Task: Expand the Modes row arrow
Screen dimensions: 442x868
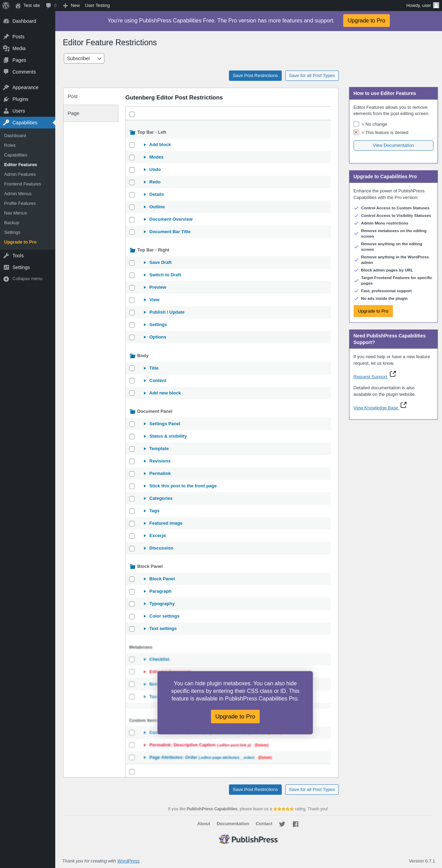Action: [145, 157]
